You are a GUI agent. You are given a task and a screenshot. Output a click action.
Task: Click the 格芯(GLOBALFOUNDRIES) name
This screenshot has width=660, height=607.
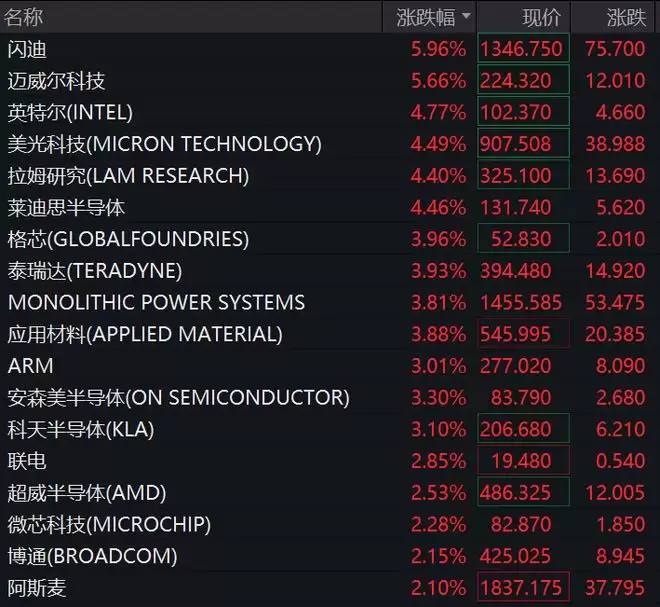tap(128, 239)
